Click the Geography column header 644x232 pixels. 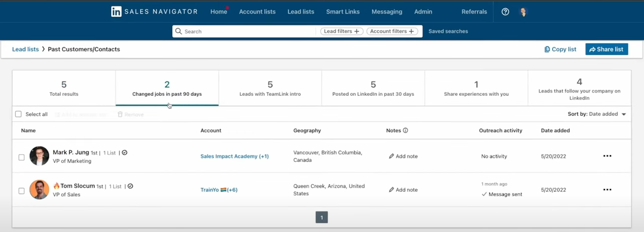point(307,131)
